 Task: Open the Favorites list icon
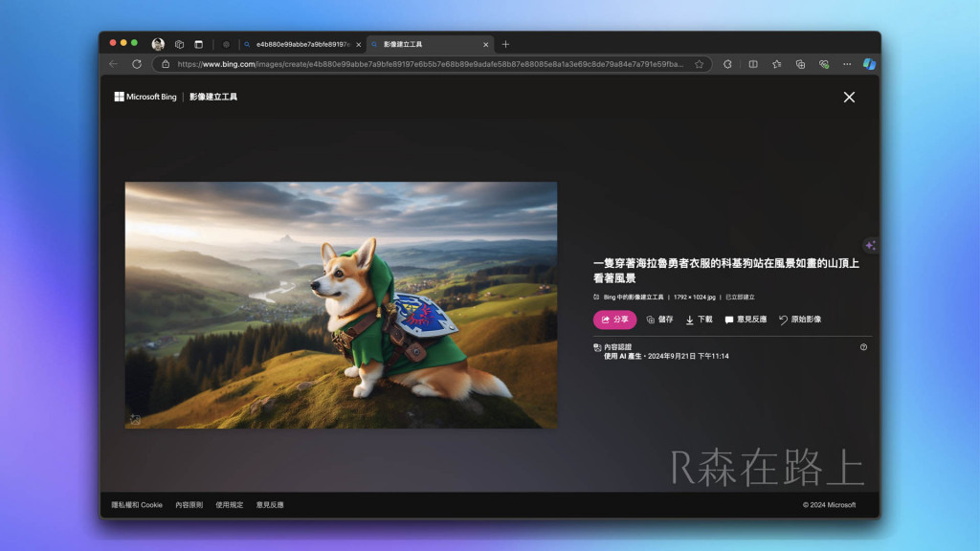777,64
